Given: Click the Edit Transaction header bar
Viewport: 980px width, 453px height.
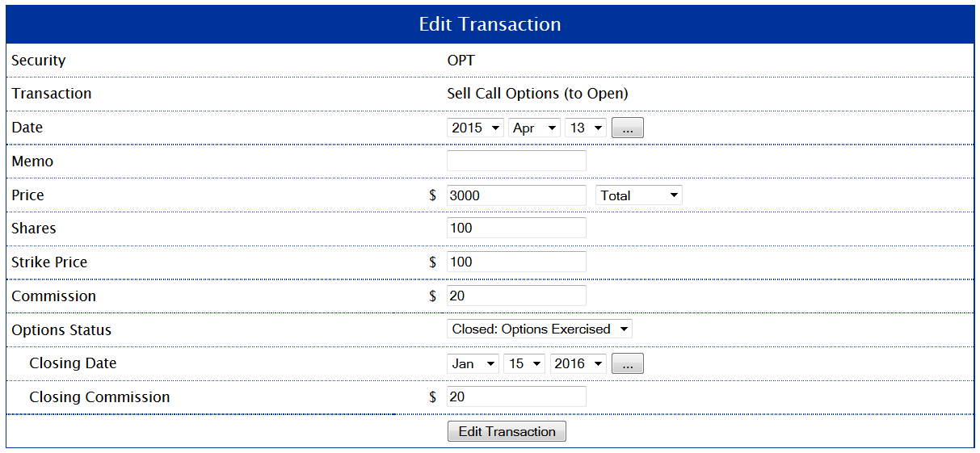Looking at the screenshot, I should click(x=490, y=24).
